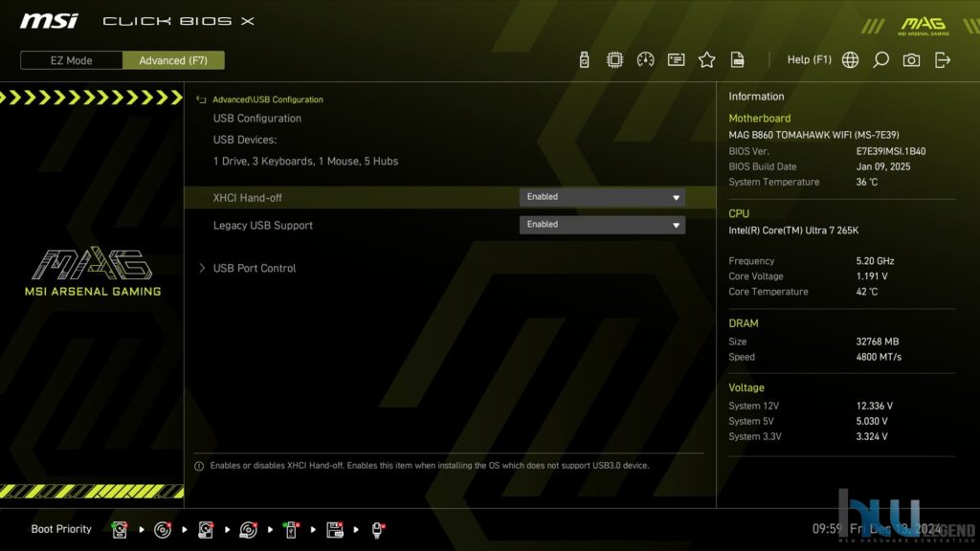Select the XHCI Hand-off setting row
980x551 pixels.
tap(450, 197)
